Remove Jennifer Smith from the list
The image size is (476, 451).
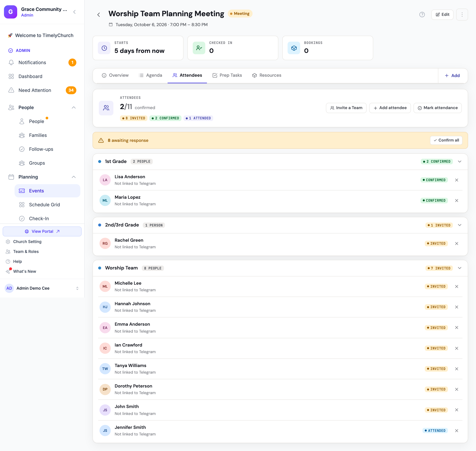click(456, 430)
